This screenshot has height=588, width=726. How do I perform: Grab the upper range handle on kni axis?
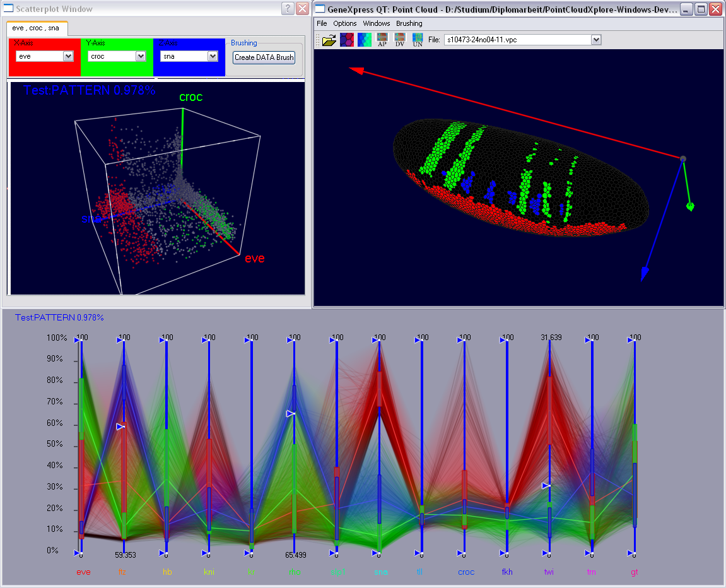205,340
